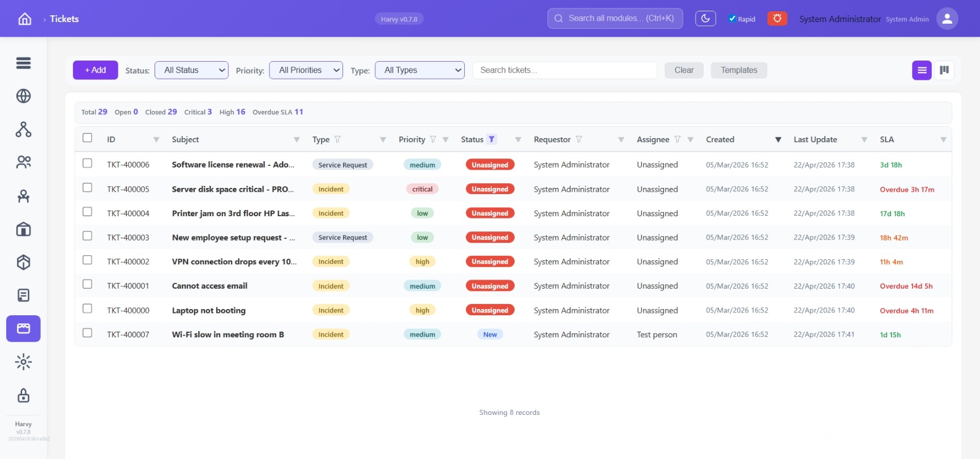
Task: Toggle the Rapid checkbox
Action: (x=732, y=19)
